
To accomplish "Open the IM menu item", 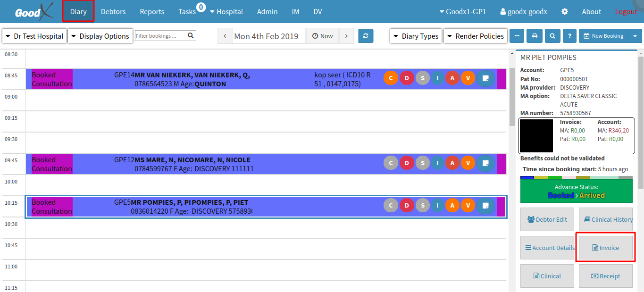I will coord(295,11).
